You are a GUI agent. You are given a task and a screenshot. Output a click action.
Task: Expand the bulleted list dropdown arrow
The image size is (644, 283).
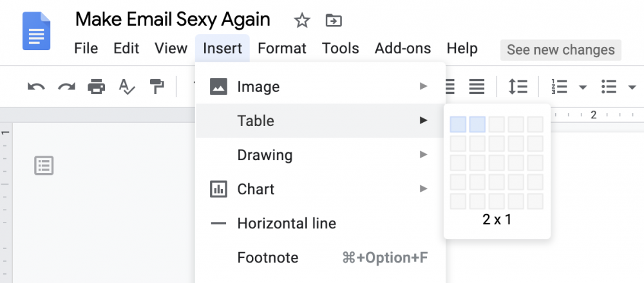point(630,87)
